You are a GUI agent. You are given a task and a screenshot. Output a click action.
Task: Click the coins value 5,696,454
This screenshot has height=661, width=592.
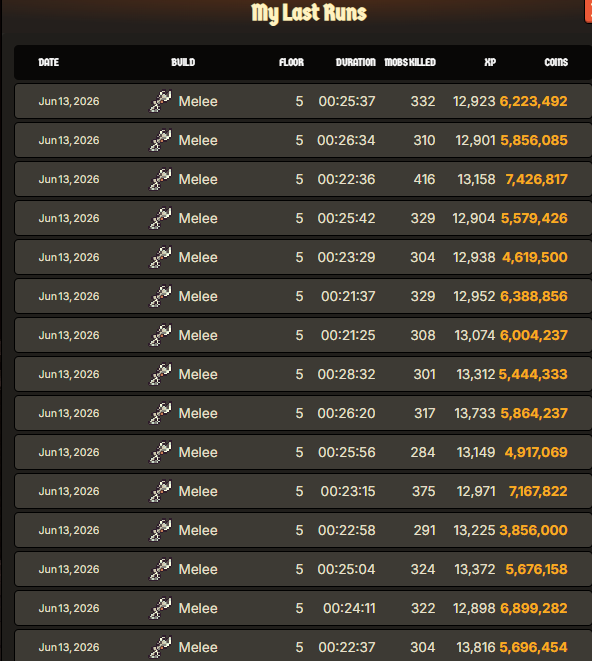(533, 647)
